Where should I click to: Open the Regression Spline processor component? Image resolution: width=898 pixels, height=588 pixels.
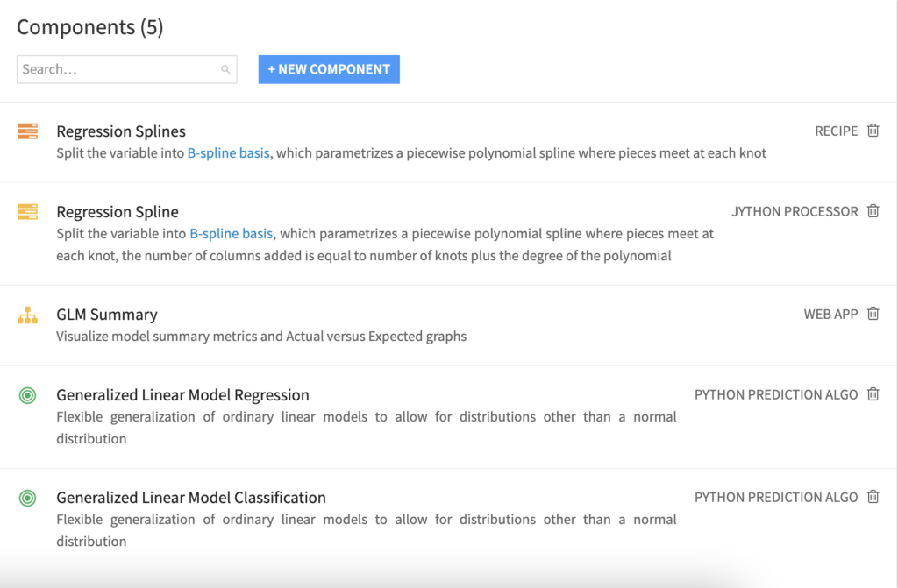(x=118, y=212)
